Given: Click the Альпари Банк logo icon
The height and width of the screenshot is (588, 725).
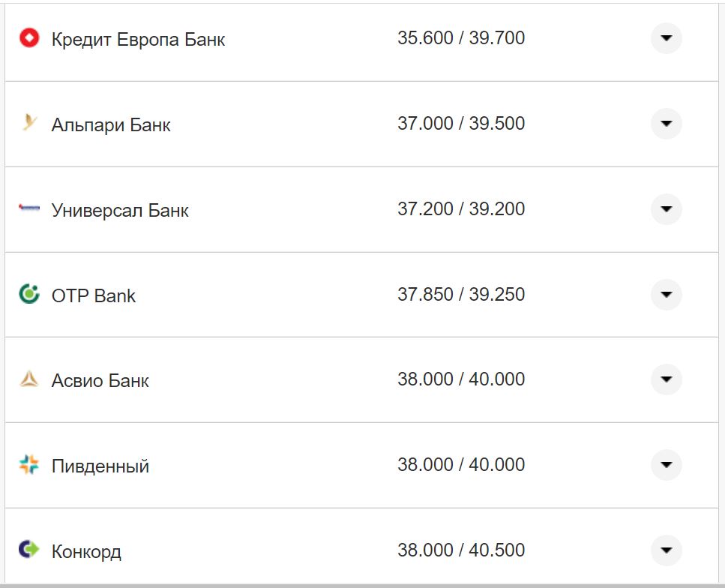Looking at the screenshot, I should pos(29,123).
